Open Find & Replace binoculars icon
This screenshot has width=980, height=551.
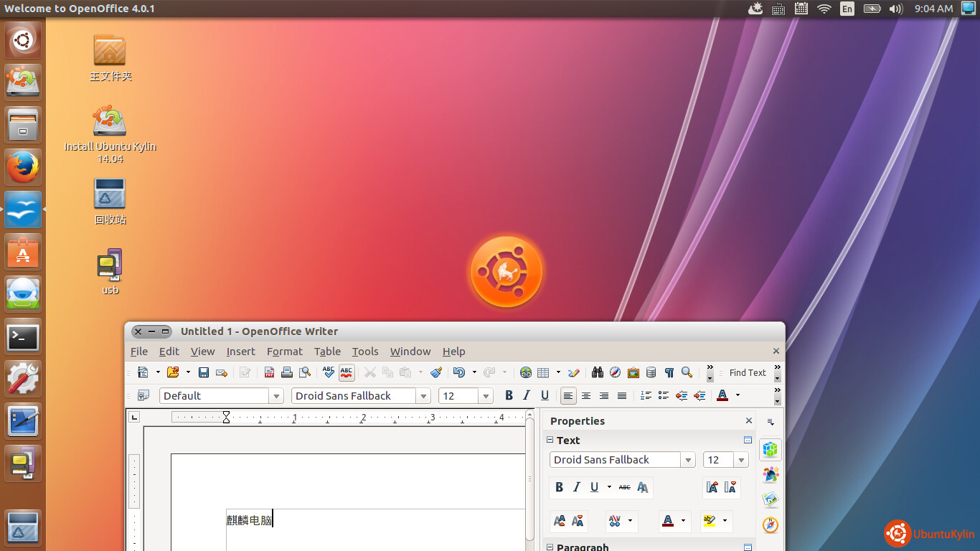click(597, 372)
